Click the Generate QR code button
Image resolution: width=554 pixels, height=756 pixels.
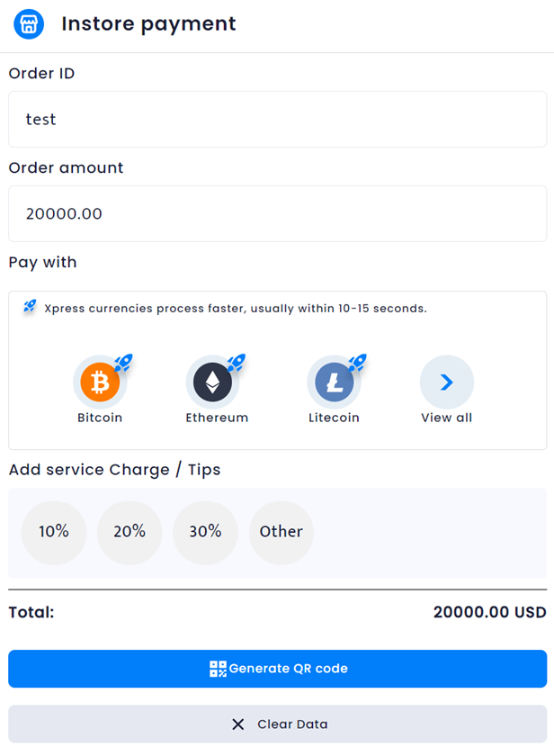[x=278, y=669]
